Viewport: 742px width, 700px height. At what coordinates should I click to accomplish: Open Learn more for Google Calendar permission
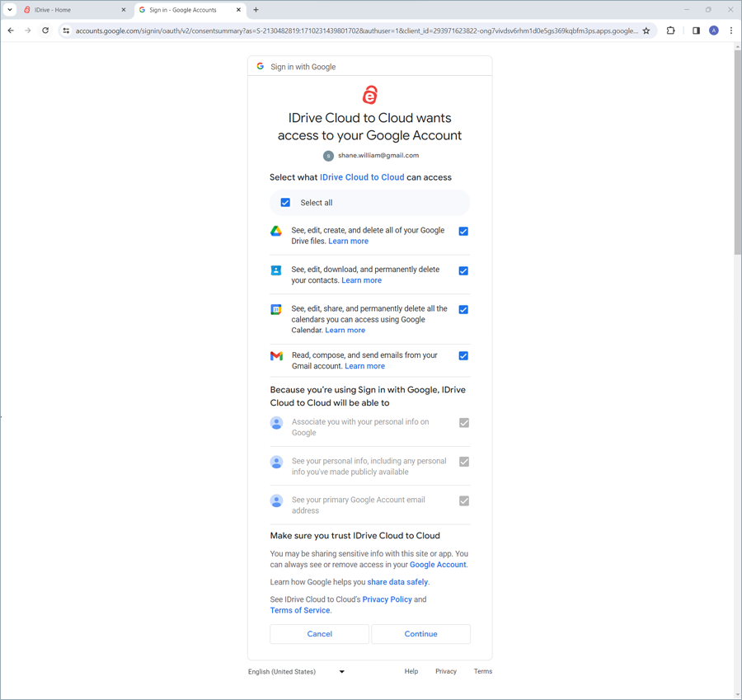pyautogui.click(x=345, y=330)
